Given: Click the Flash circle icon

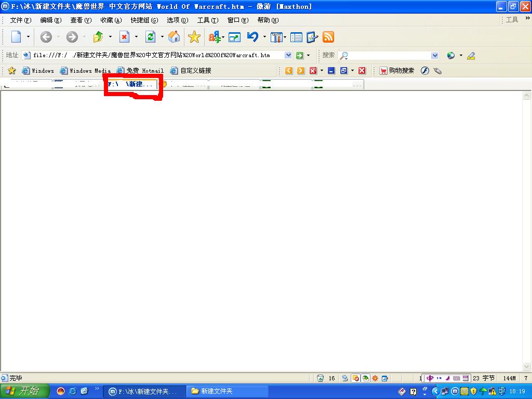Looking at the screenshot, I should click(425, 71).
